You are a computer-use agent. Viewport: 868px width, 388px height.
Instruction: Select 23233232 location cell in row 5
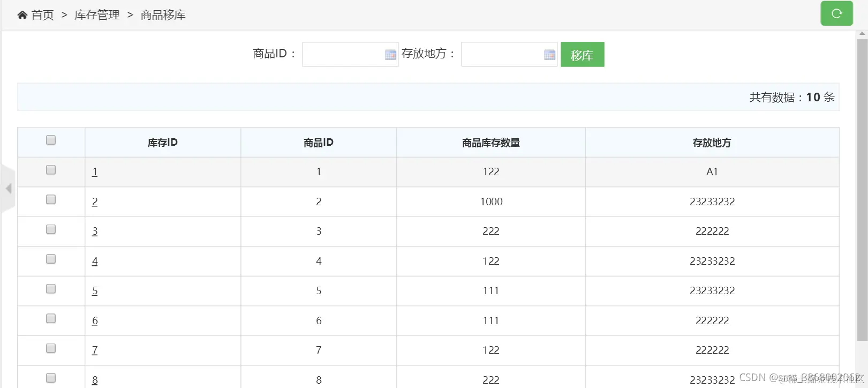pyautogui.click(x=712, y=291)
